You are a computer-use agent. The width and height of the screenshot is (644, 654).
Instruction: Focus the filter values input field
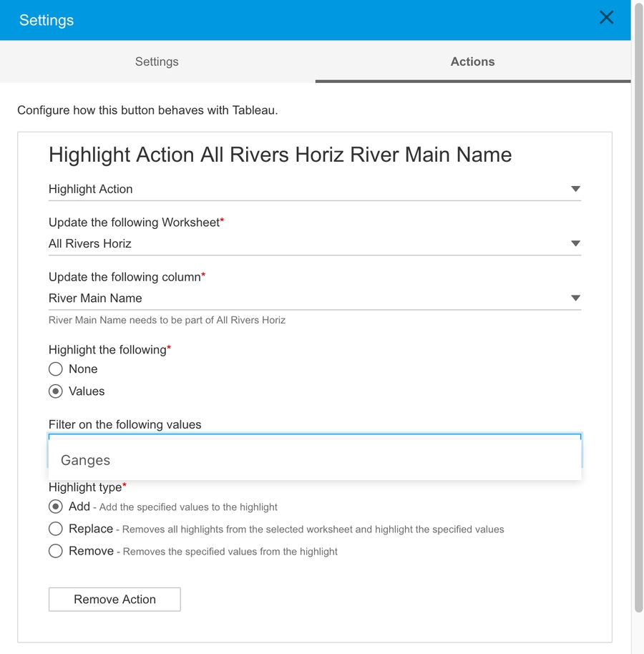pyautogui.click(x=315, y=437)
